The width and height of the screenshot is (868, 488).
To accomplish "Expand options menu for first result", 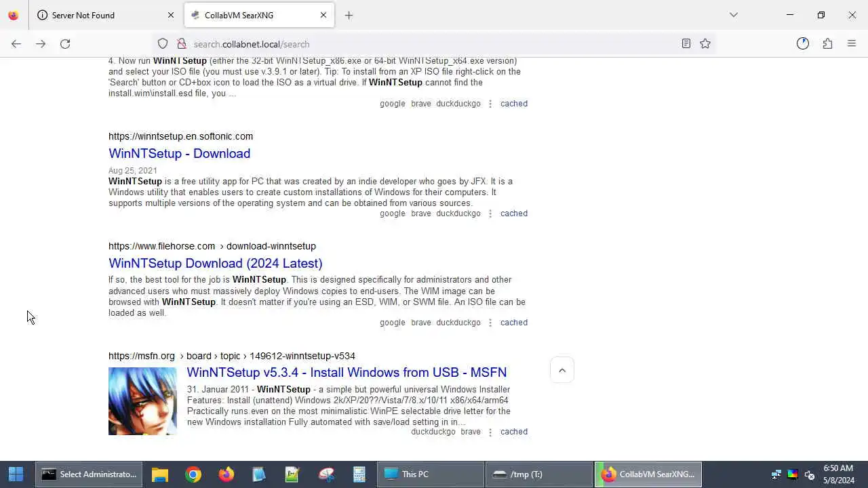I will click(x=490, y=104).
